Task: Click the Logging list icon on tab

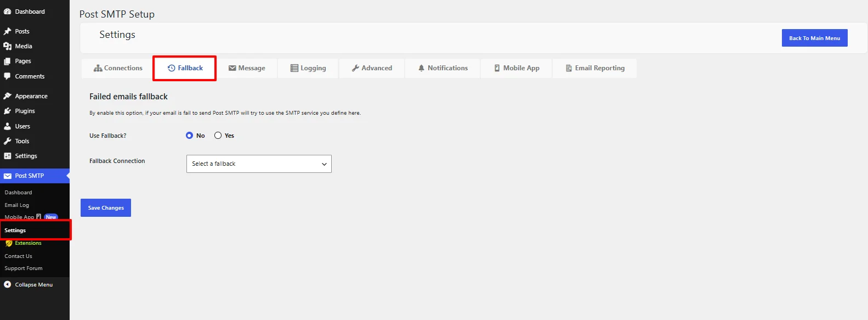Action: [294, 68]
